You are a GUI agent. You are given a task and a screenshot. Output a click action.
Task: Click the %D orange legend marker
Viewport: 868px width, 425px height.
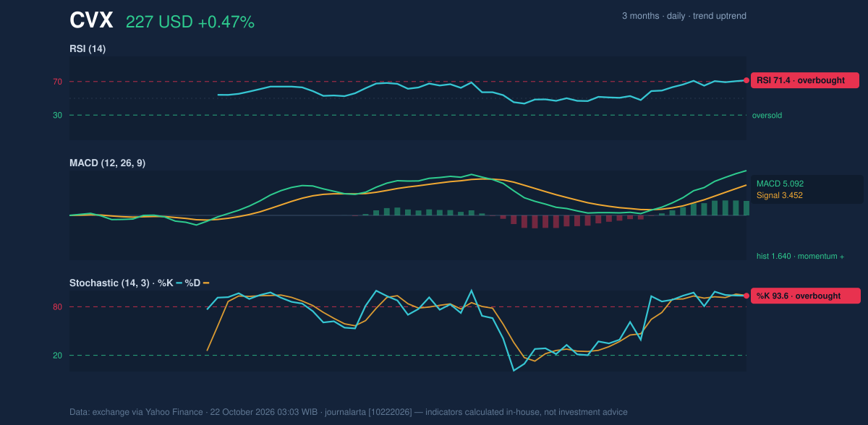tap(205, 283)
